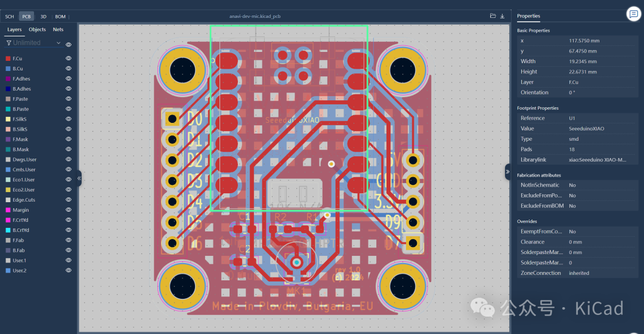This screenshot has height=334, width=644.
Task: Hide the B.Paste layer
Action: (x=69, y=109)
